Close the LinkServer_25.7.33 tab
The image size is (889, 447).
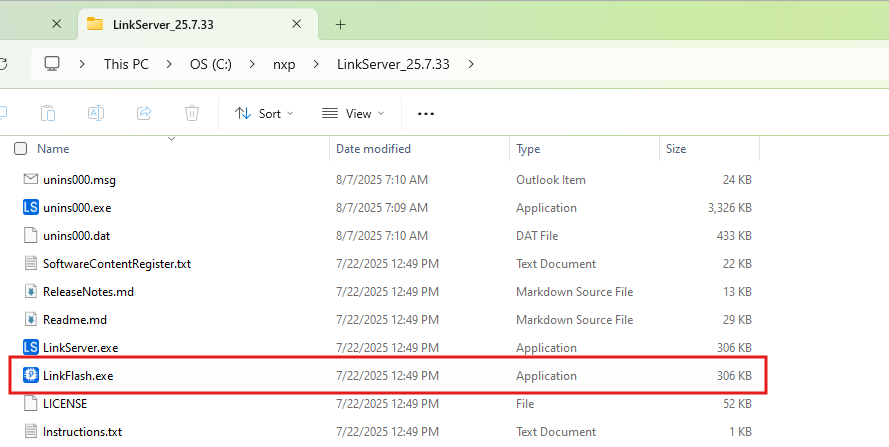[297, 24]
